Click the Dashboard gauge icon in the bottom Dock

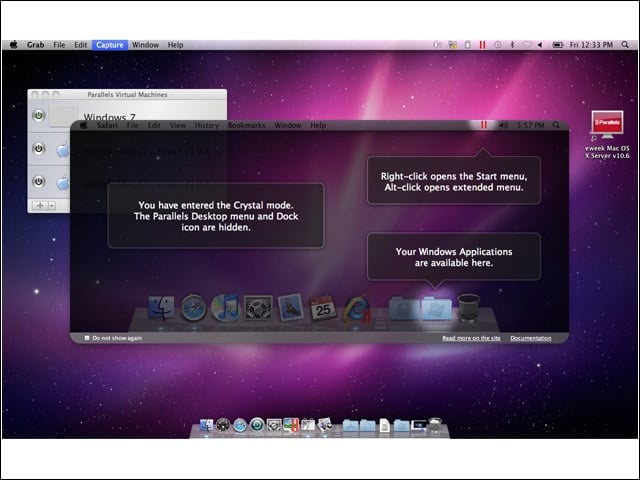click(223, 425)
